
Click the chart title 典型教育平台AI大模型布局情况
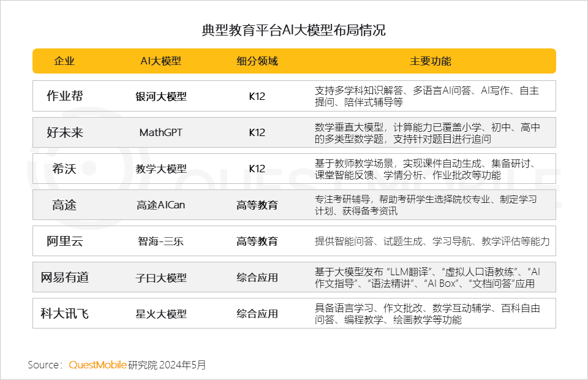(294, 30)
